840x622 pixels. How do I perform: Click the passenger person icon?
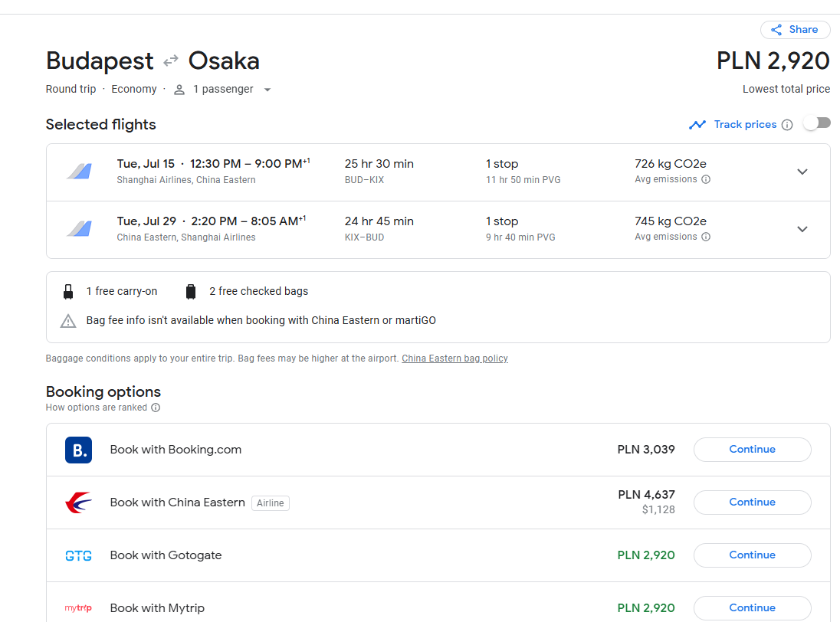point(179,90)
